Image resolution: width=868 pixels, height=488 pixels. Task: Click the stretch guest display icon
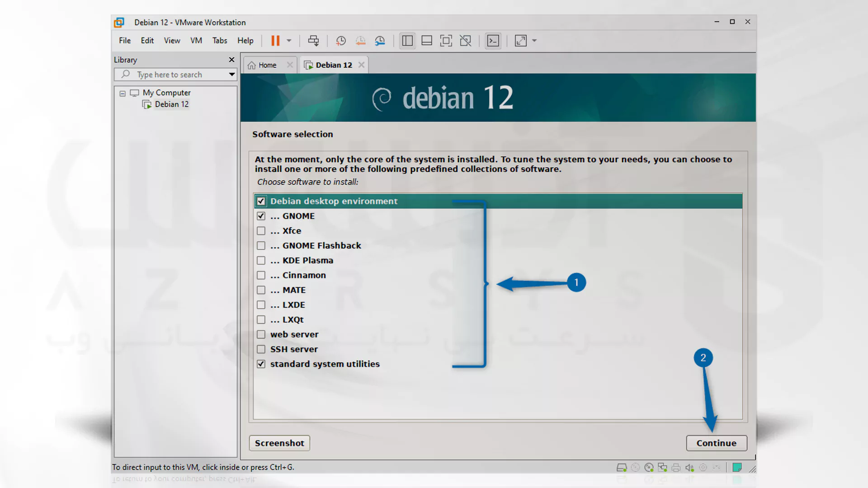tap(521, 41)
